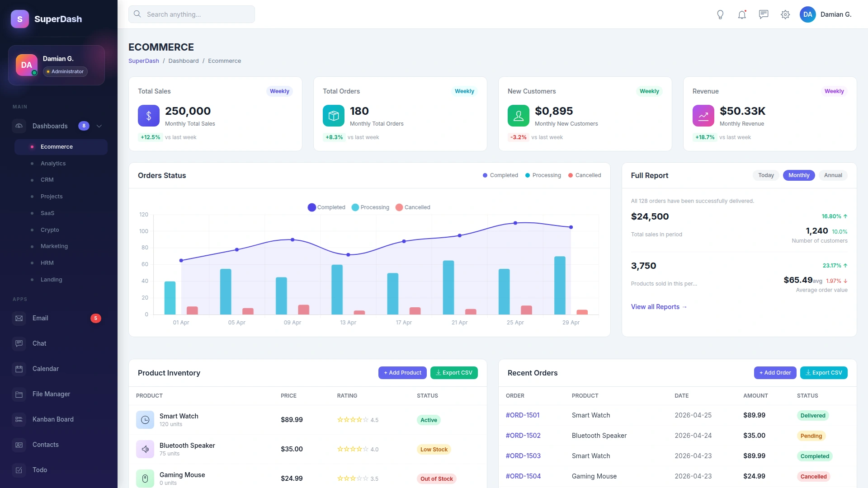Click Weekly badge on New Customers card
Screen dimensions: 868x488
(649, 91)
